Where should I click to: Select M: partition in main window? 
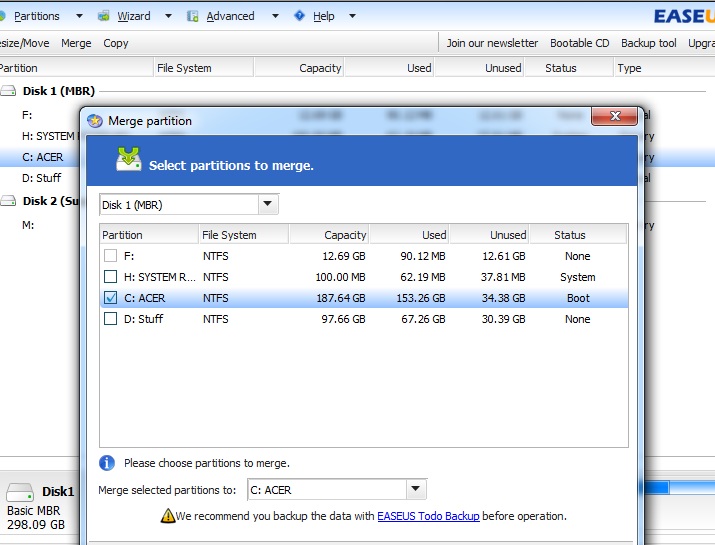pos(28,225)
